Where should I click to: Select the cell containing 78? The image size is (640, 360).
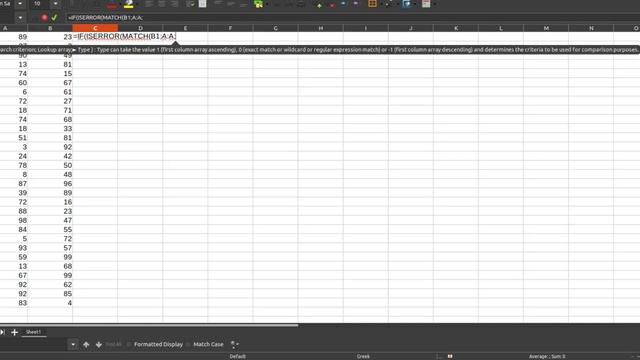(14, 165)
